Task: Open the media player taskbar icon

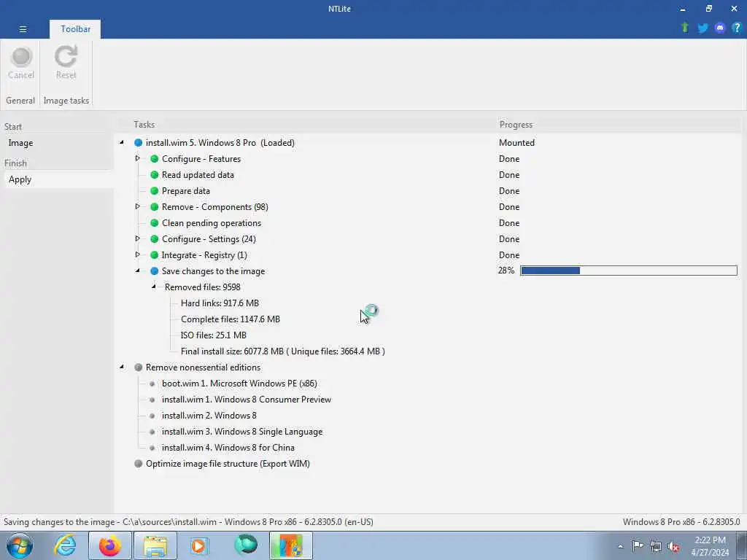Action: click(x=200, y=545)
